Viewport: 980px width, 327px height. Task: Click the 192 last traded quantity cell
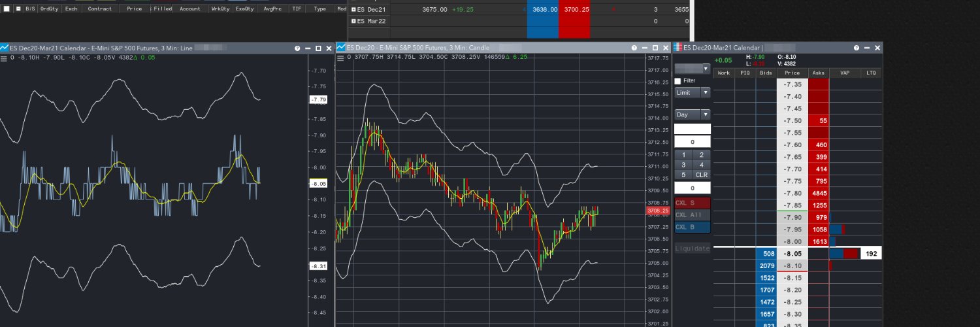point(871,254)
